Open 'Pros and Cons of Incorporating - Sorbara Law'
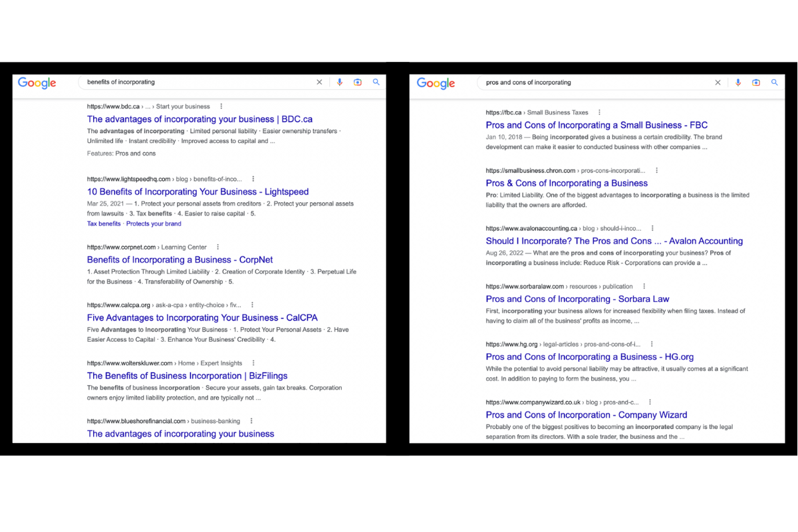798x532 pixels. pyautogui.click(x=578, y=299)
